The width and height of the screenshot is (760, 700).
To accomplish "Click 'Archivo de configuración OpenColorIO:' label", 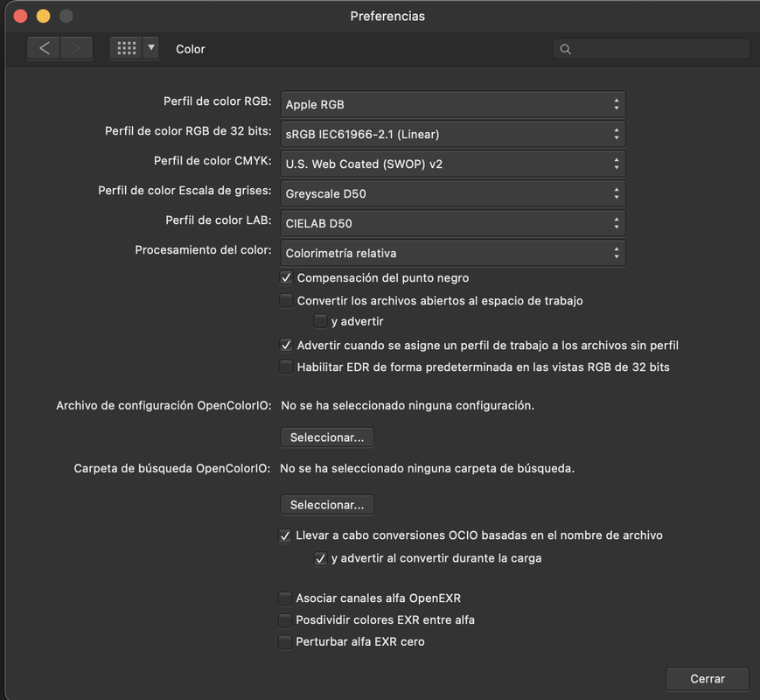I will point(164,405).
